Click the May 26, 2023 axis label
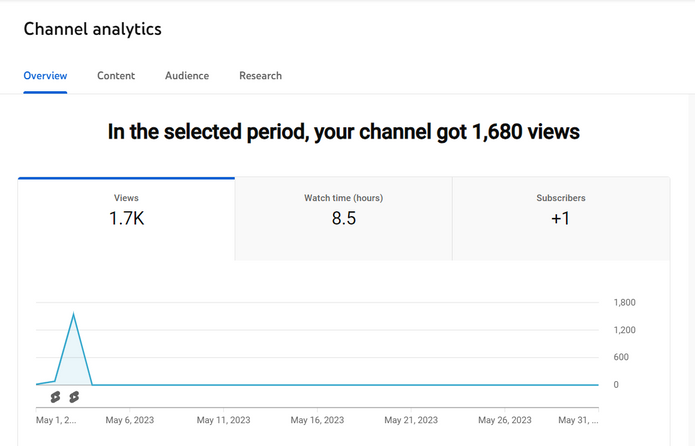This screenshot has height=446, width=695. (505, 420)
